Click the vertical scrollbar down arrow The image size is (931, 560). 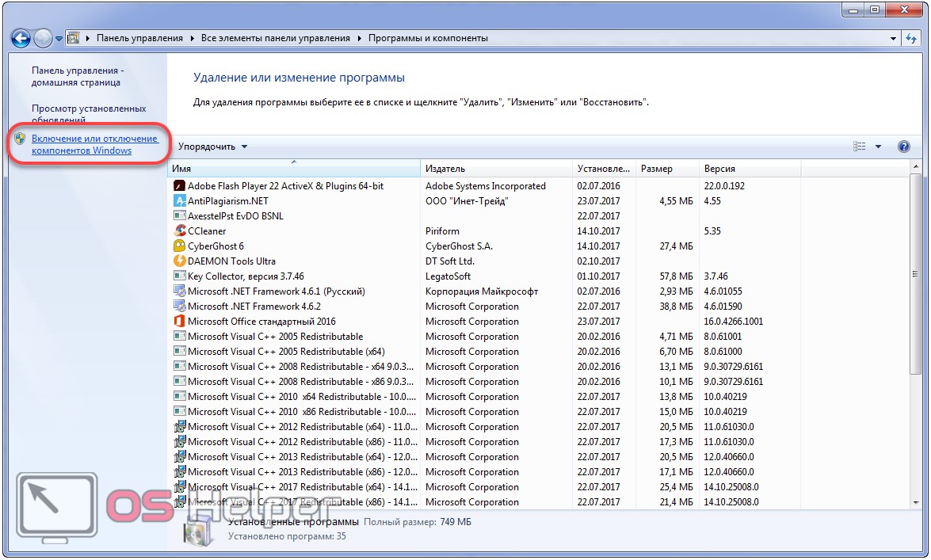[915, 505]
